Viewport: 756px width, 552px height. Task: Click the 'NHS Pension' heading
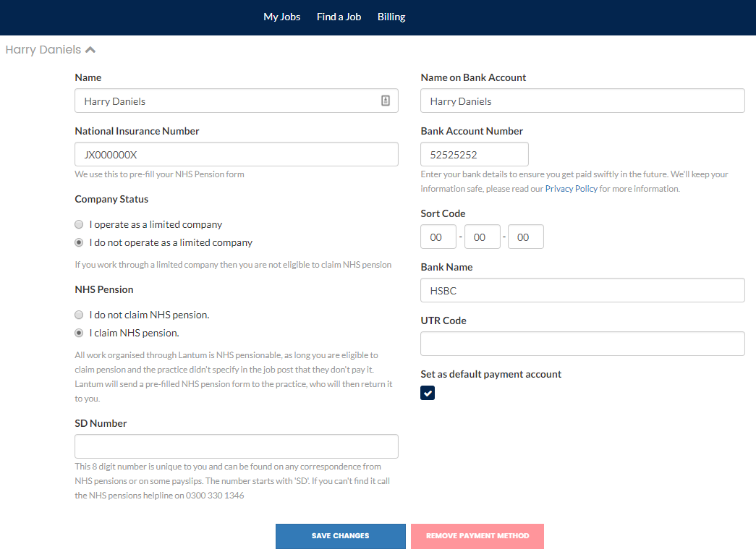point(104,289)
